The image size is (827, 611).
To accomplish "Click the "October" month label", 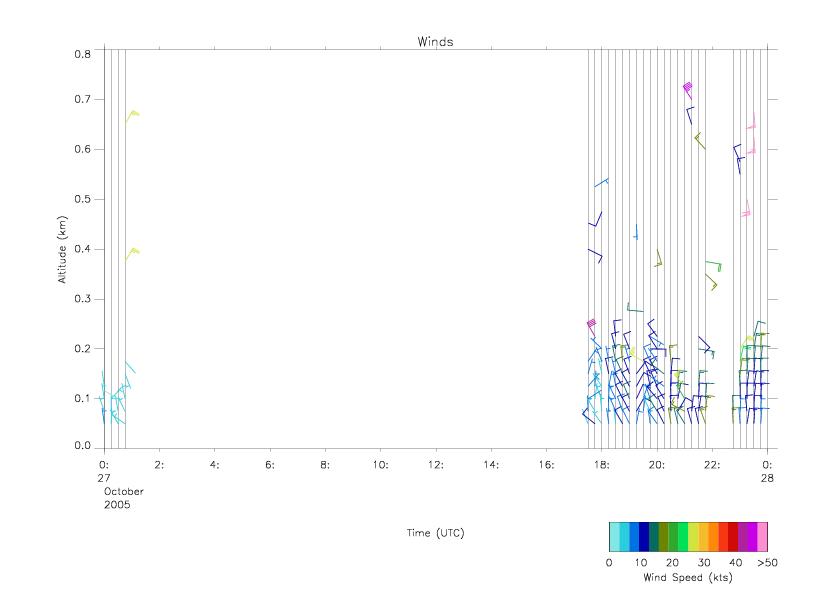I will (x=123, y=491).
